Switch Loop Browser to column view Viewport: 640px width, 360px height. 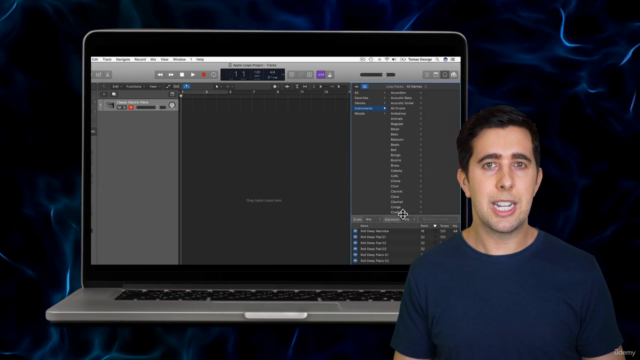pyautogui.click(x=365, y=87)
